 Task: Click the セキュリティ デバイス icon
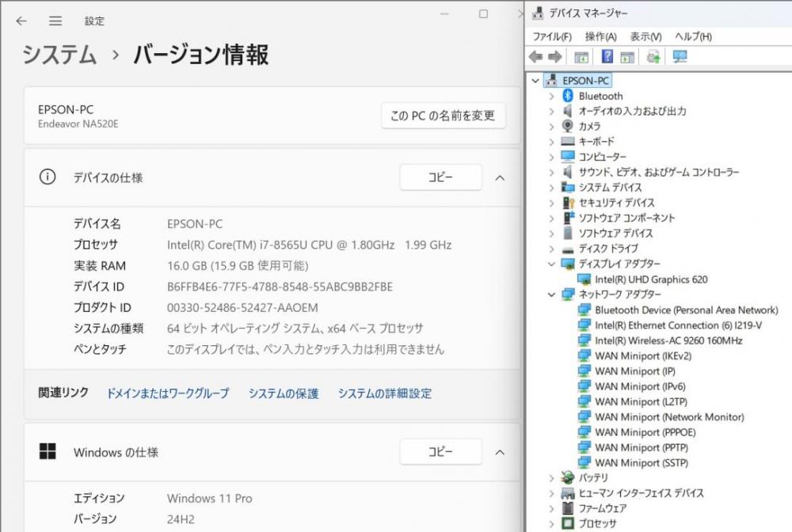click(x=568, y=203)
